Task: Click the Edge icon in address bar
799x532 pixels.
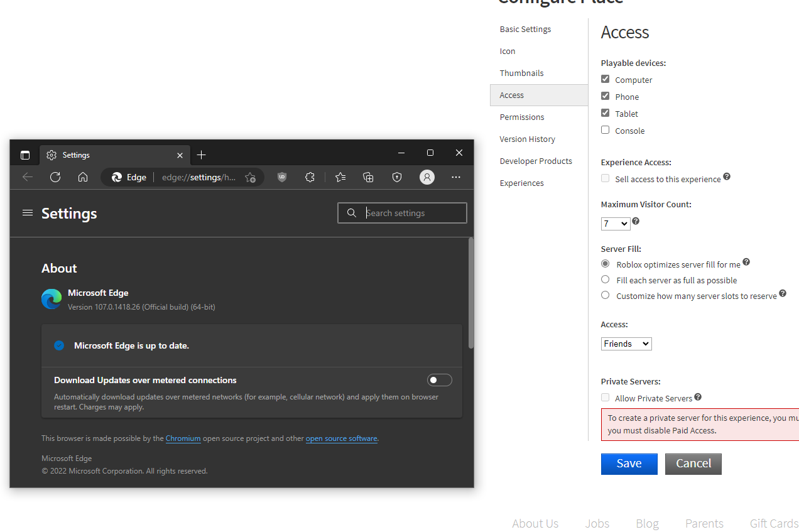Action: click(117, 177)
